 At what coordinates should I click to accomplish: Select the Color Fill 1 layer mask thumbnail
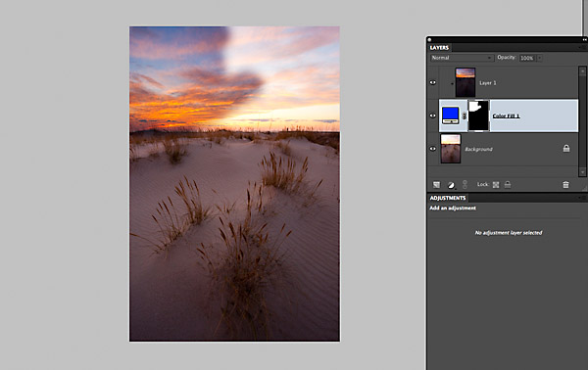478,116
